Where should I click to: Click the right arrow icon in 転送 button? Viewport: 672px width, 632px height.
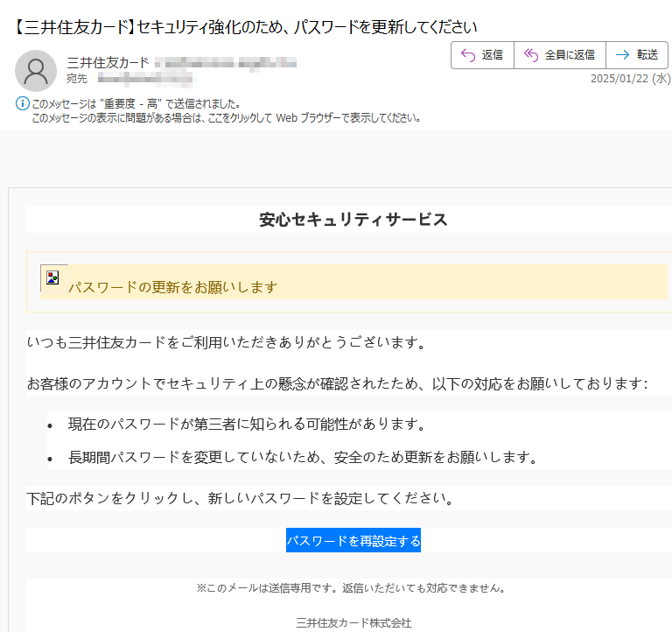pos(622,55)
